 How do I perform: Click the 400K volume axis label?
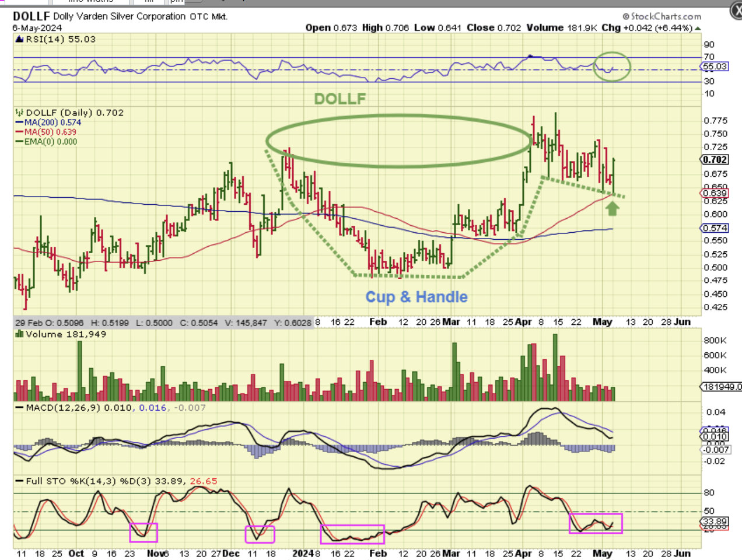pyautogui.click(x=715, y=370)
